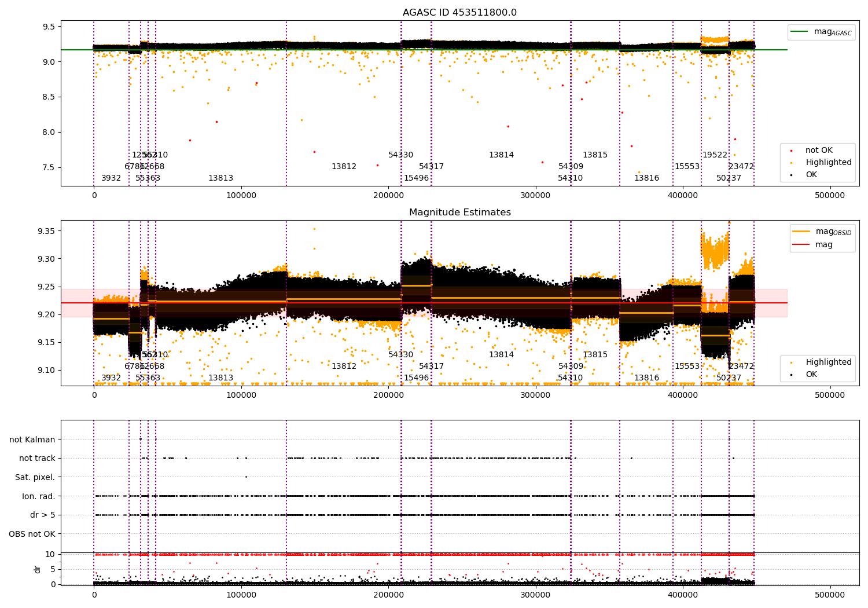Click obsid label 54309 in the middle plot

click(x=571, y=367)
